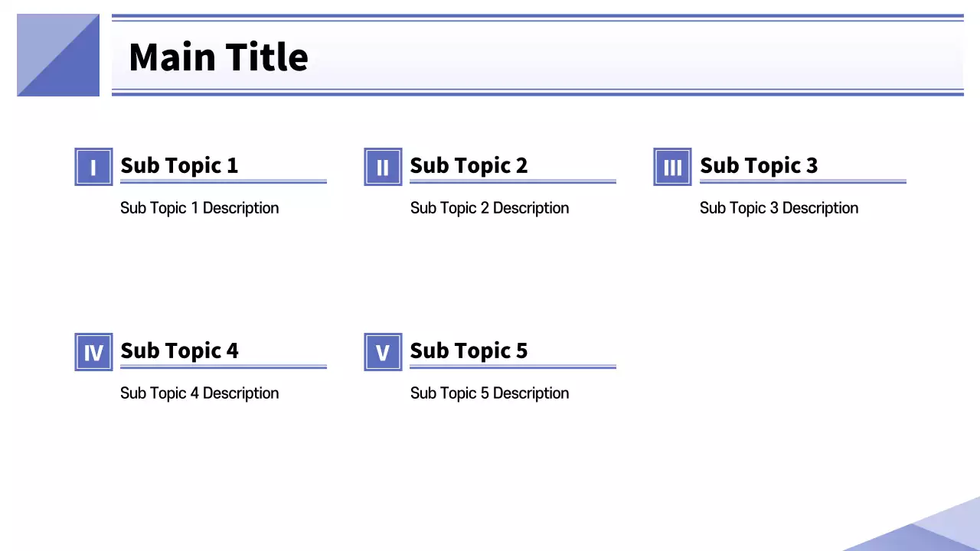This screenshot has height=551, width=980.
Task: Select the underline beneath Sub Topic 5 heading
Action: (x=513, y=367)
